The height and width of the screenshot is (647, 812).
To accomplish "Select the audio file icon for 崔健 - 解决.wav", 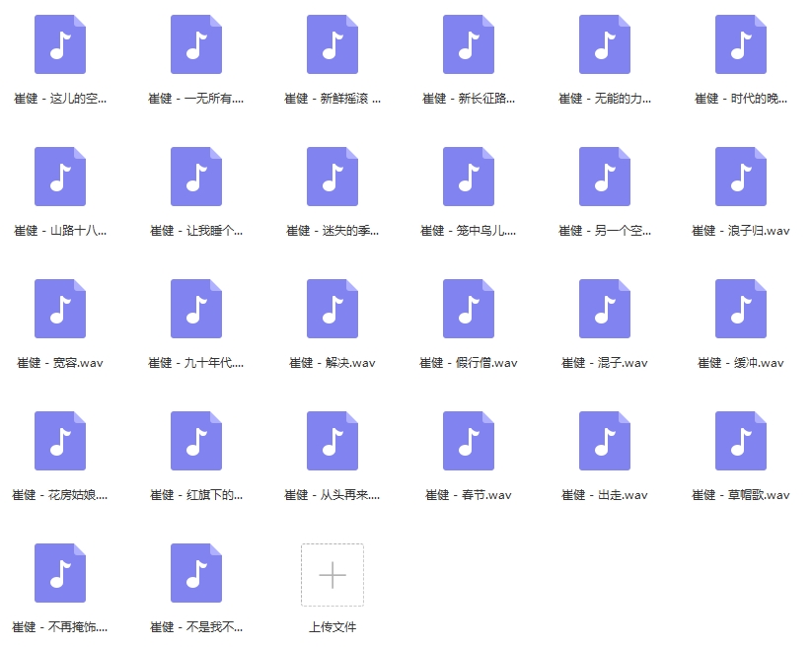I will pyautogui.click(x=332, y=309).
